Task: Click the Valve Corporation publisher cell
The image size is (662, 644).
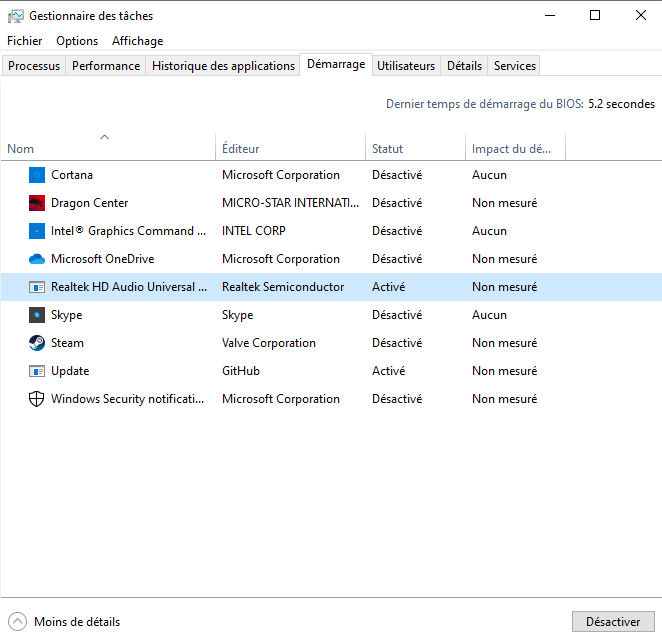Action: pos(269,343)
